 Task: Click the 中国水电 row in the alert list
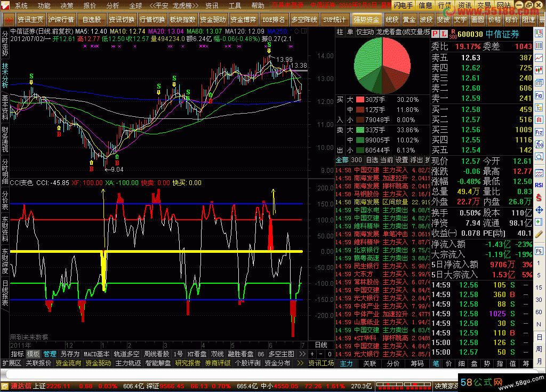pos(367,210)
